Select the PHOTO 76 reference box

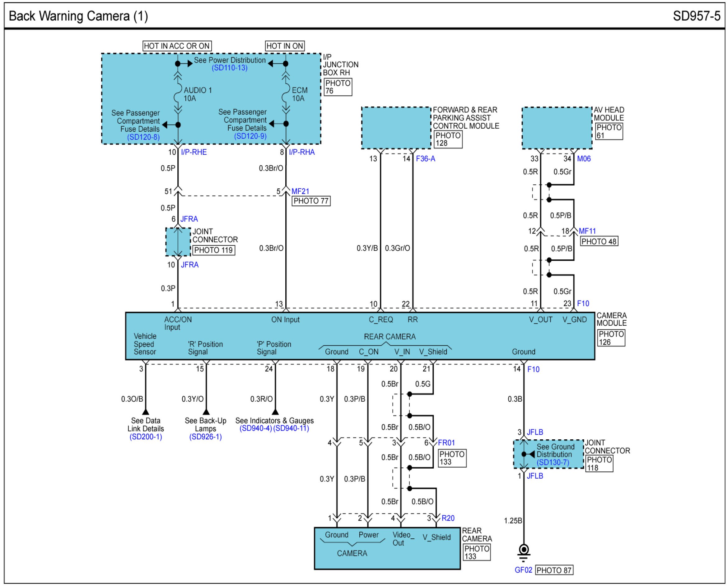pos(338,87)
